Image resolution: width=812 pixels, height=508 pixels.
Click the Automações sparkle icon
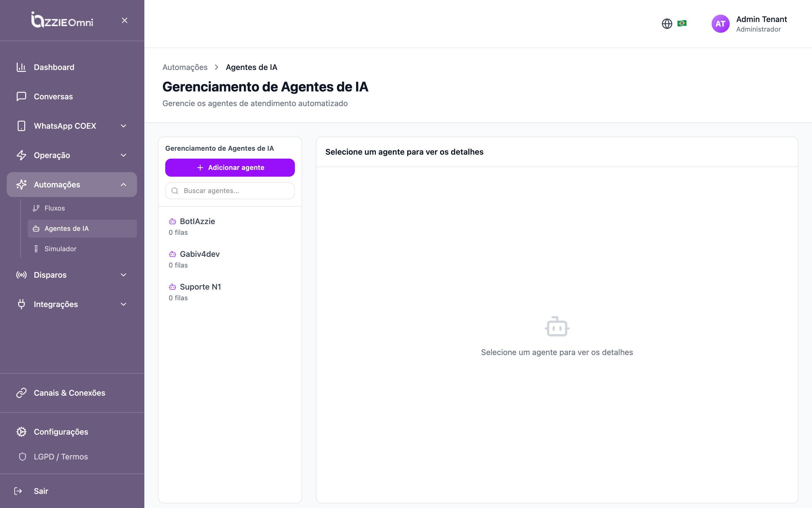[x=21, y=185]
